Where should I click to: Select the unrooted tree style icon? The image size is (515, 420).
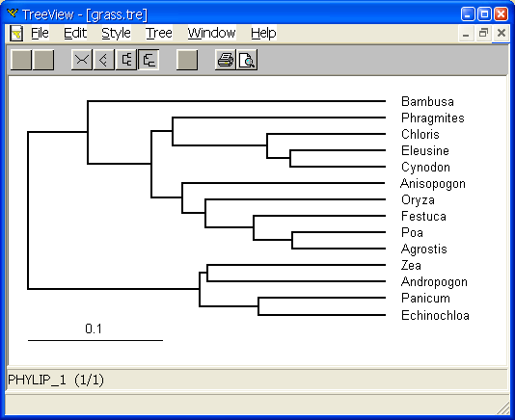tap(82, 60)
